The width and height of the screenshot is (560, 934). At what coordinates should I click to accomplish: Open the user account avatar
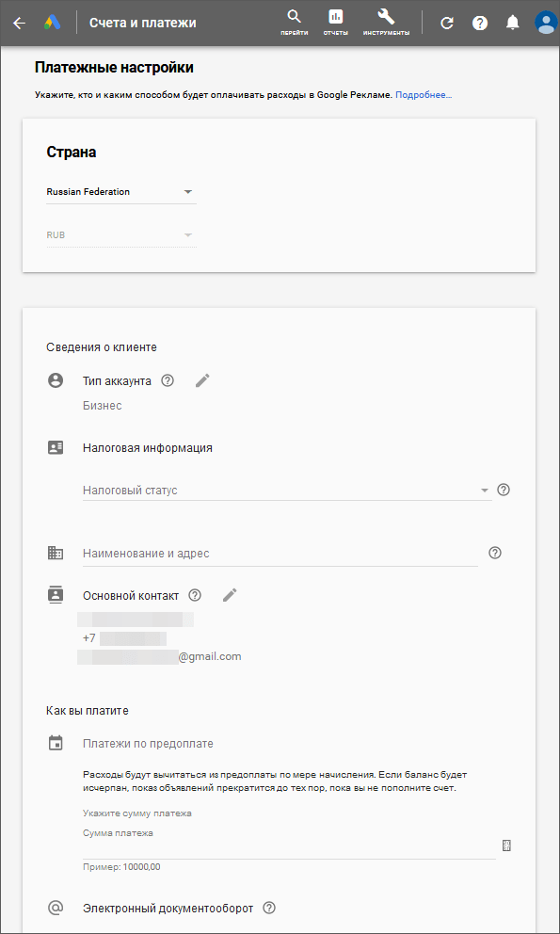coord(545,24)
